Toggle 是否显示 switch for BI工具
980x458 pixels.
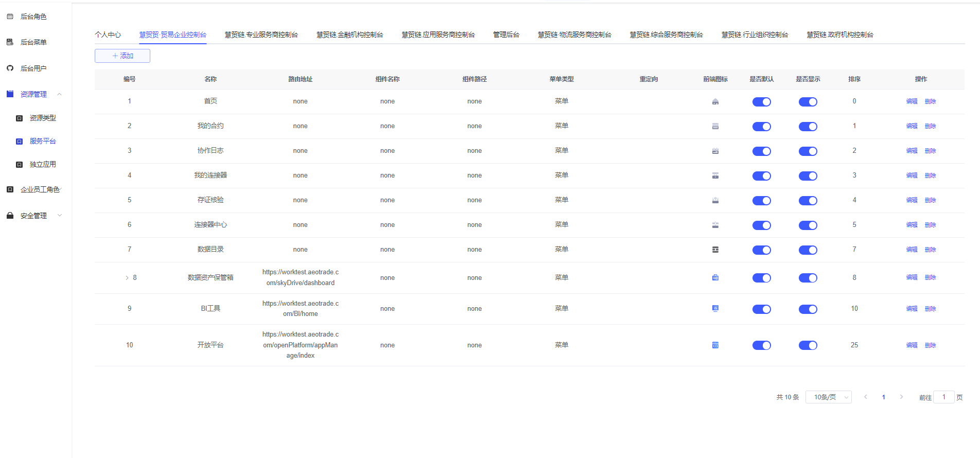click(x=808, y=309)
